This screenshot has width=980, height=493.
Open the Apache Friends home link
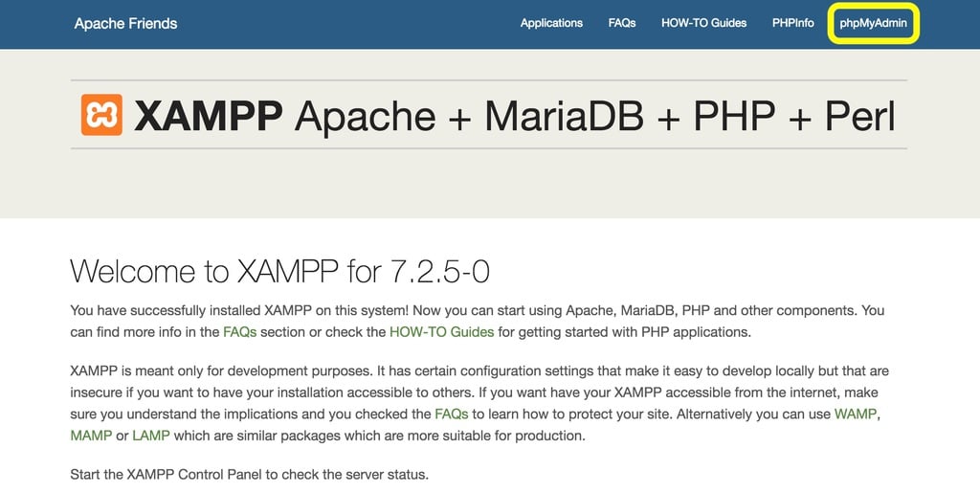(125, 23)
